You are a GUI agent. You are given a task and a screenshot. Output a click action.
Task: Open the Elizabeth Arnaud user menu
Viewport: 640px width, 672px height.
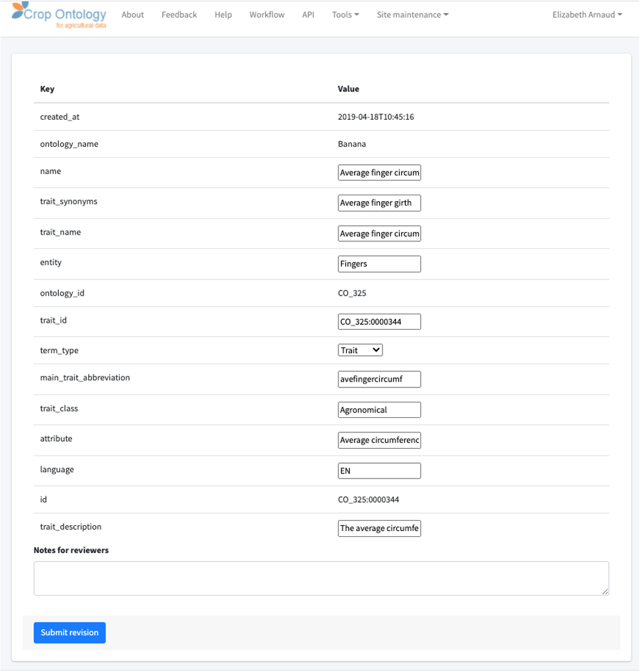(588, 15)
